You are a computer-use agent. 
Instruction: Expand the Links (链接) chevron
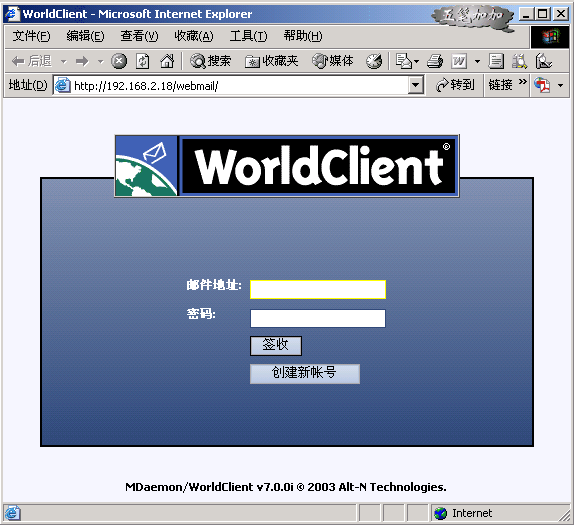(x=523, y=82)
